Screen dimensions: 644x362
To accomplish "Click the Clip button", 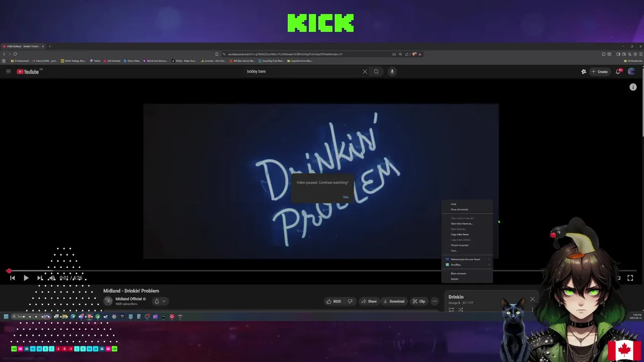I will [x=419, y=301].
